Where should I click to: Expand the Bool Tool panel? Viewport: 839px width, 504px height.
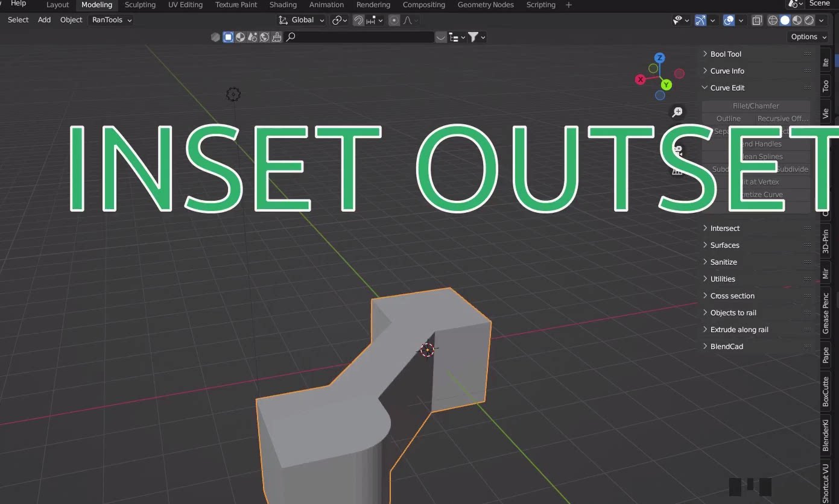[757, 54]
